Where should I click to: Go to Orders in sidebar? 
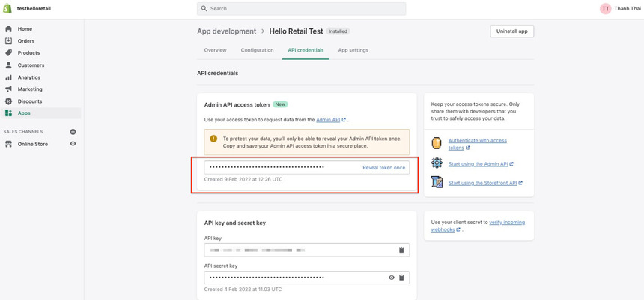pyautogui.click(x=26, y=41)
